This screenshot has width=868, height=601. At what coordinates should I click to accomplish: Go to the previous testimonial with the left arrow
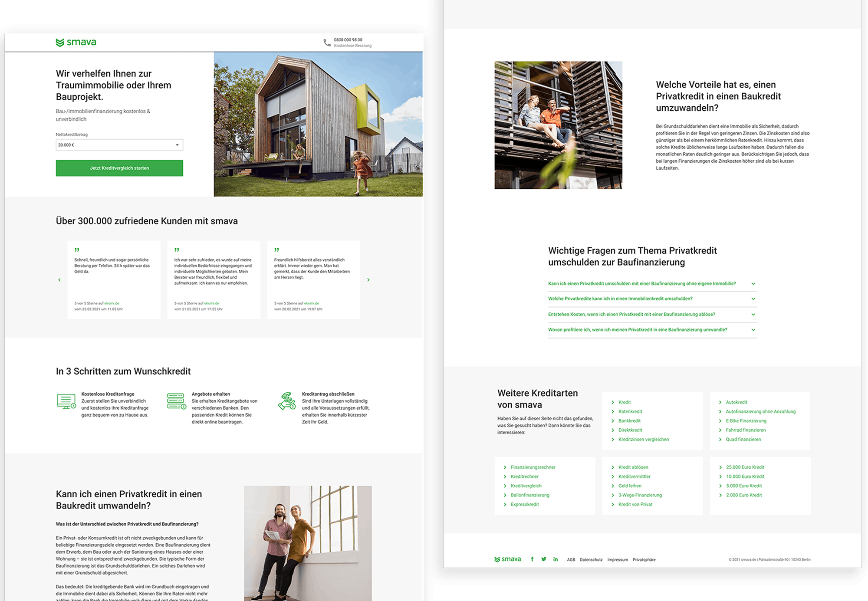(x=59, y=280)
